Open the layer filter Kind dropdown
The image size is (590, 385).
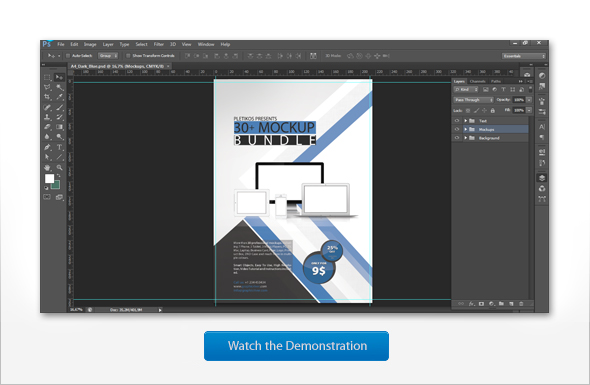466,90
